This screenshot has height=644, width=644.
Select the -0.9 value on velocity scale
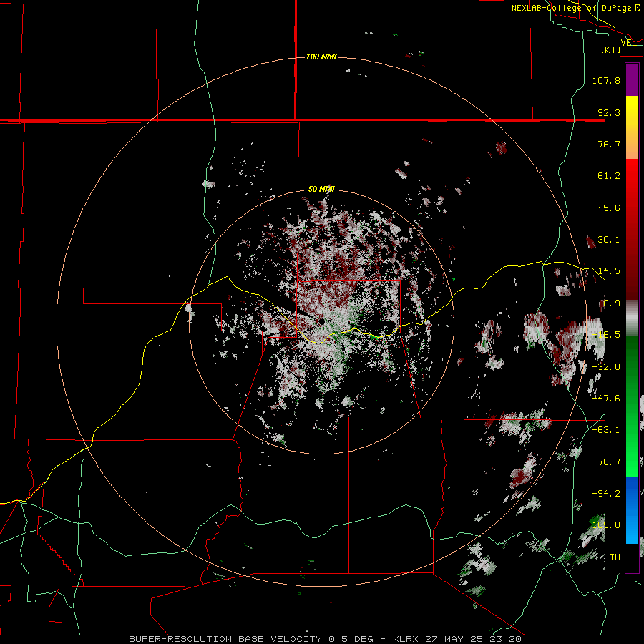click(609, 303)
